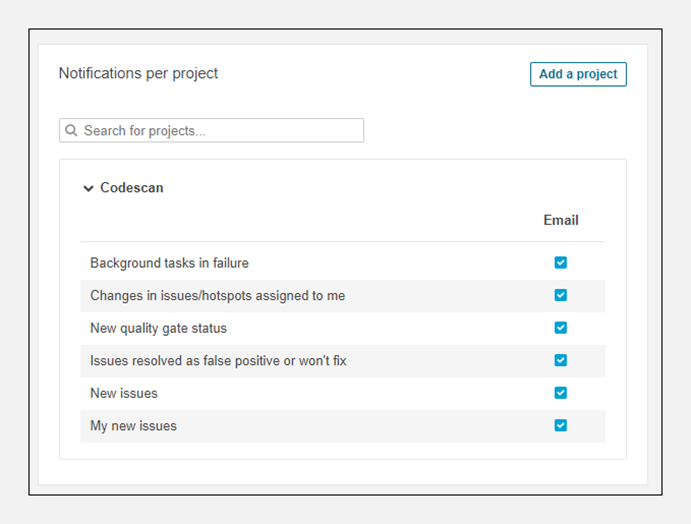Click the Notifications per project heading

[138, 73]
